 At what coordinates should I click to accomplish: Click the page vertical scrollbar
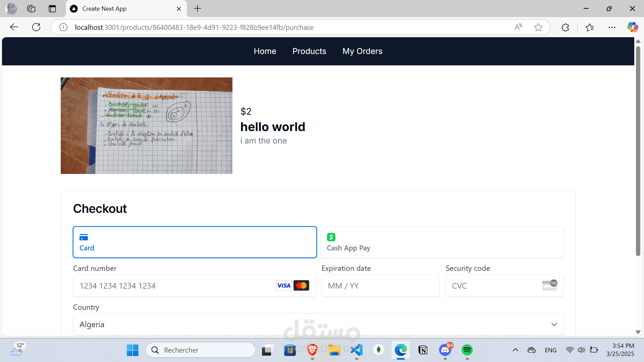638,151
